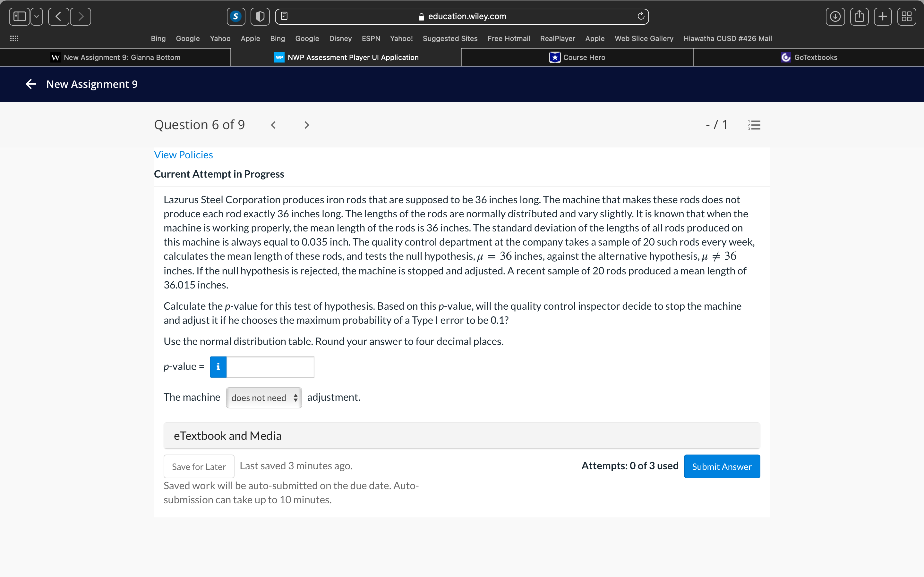This screenshot has width=924, height=577.
Task: Reload the current page
Action: 640,16
